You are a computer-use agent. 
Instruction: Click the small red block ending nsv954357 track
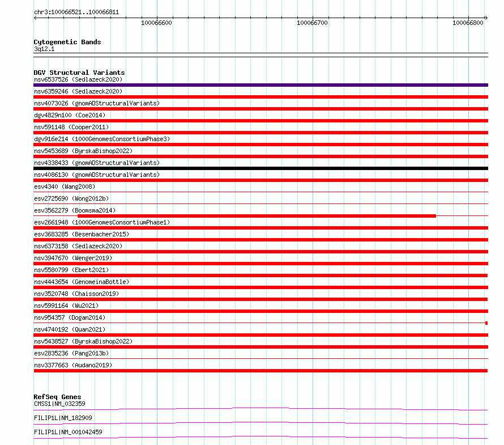pos(486,323)
